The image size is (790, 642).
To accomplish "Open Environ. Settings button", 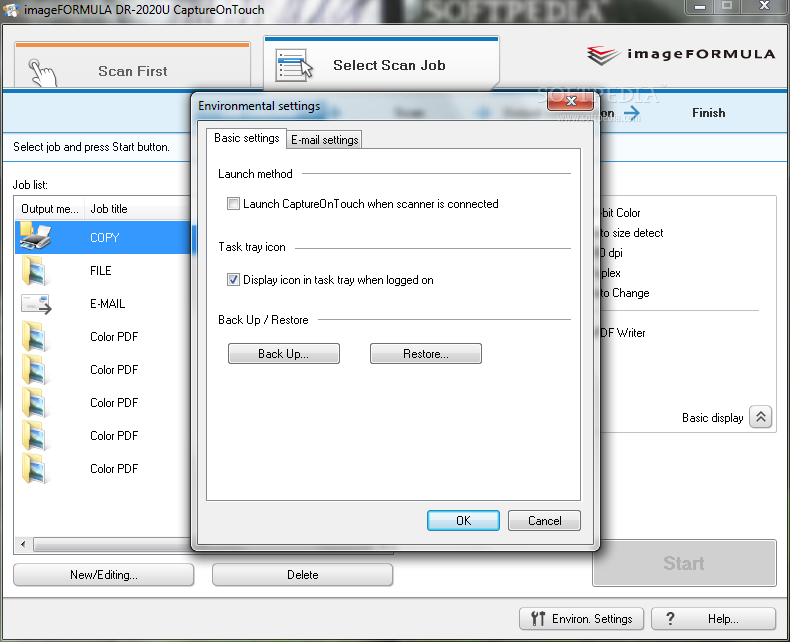I will [581, 618].
